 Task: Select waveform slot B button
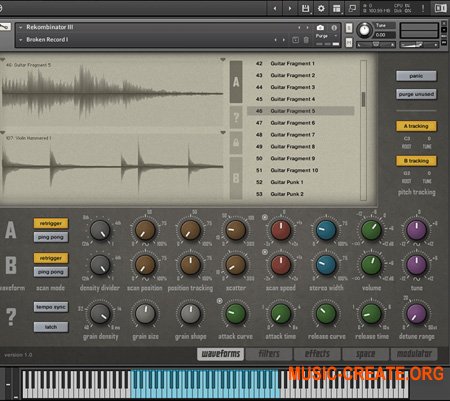click(x=236, y=178)
